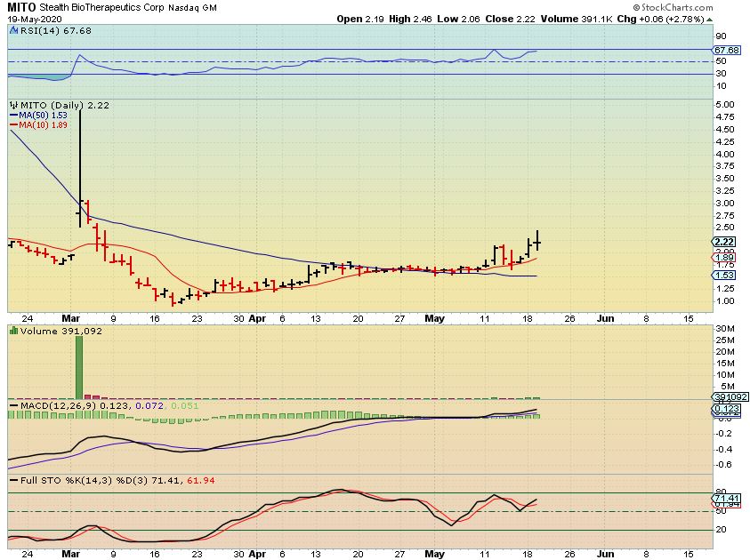
Task: Click the RSI(14) indicator icon
Action: [x=14, y=30]
